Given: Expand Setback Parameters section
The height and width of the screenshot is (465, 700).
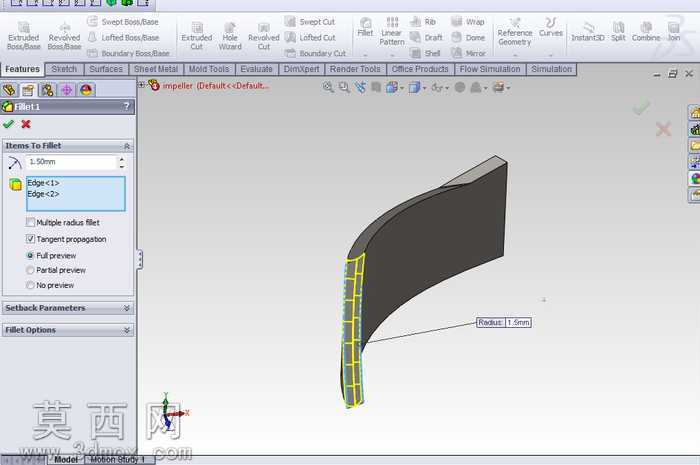Looking at the screenshot, I should click(x=127, y=308).
